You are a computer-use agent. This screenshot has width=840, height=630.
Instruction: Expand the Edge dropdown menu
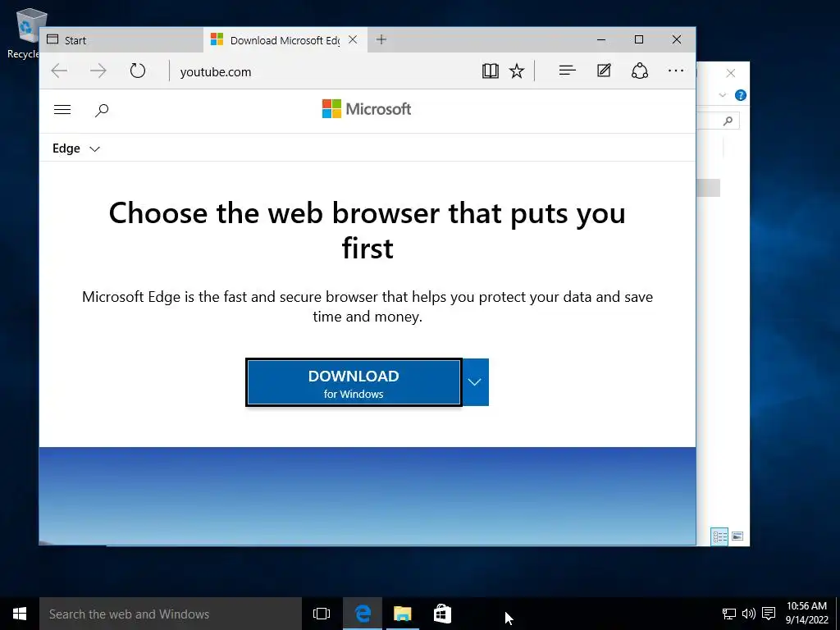[x=76, y=148]
